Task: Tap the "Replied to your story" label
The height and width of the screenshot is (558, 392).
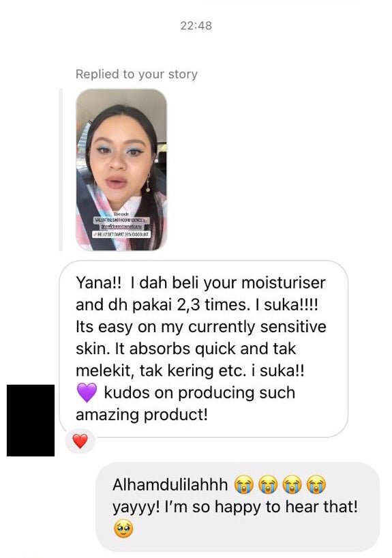Action: (x=136, y=74)
